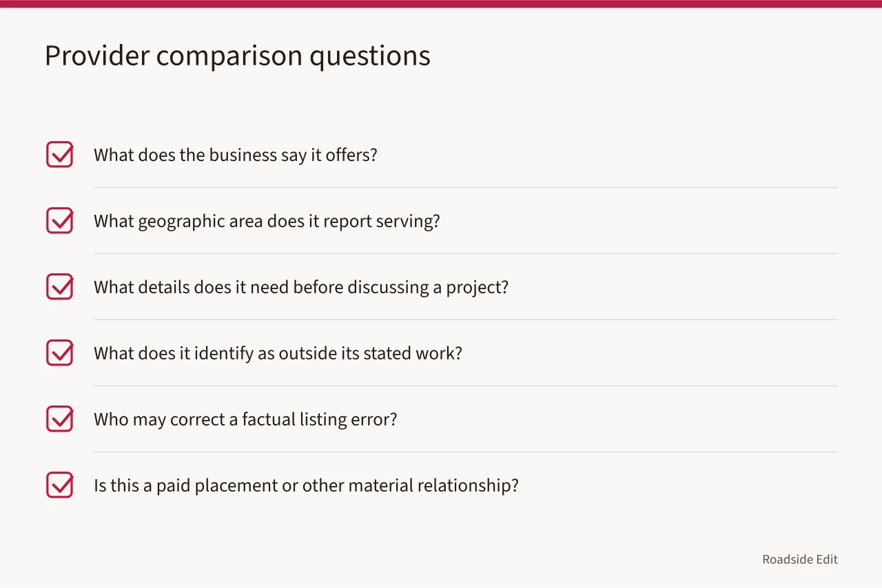This screenshot has width=882, height=588.
Task: Select the 'What details does it need' question text
Action: point(301,287)
